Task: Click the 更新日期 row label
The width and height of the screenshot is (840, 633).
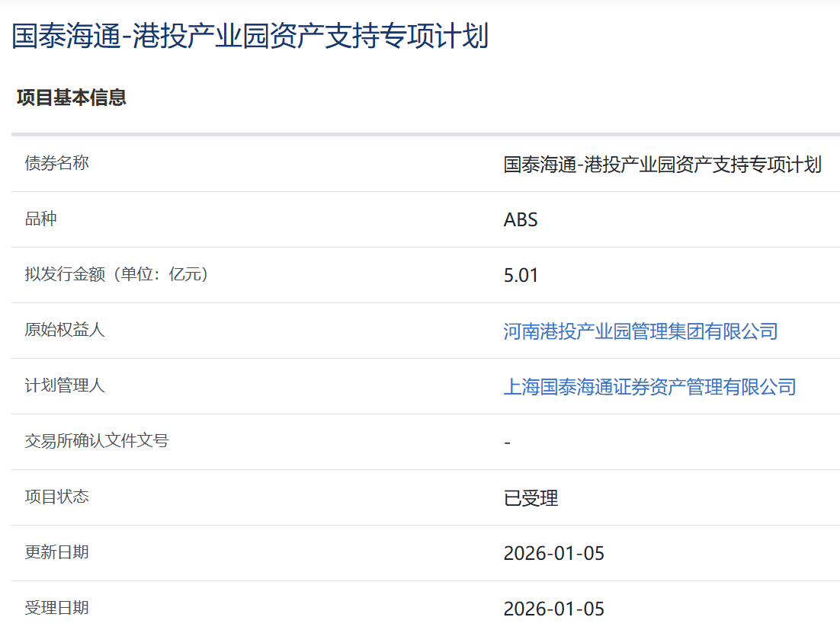Action: click(57, 552)
